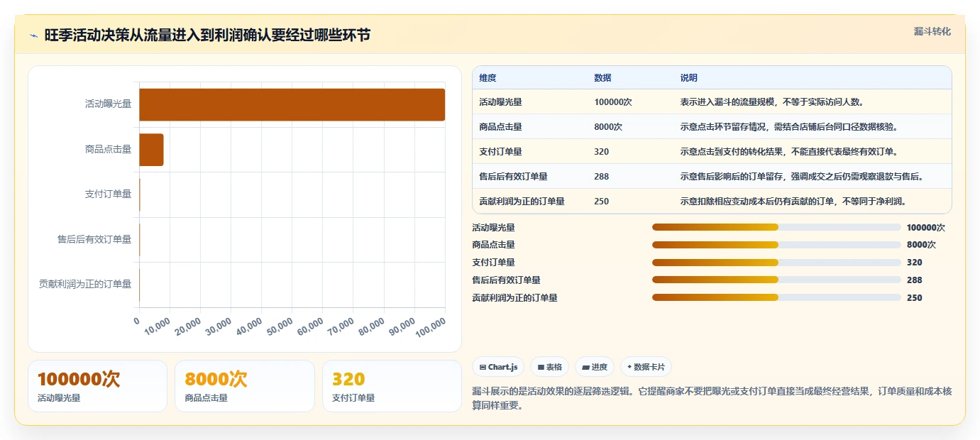
Task: Click the 288 value beside the progress bar
Action: point(914,280)
